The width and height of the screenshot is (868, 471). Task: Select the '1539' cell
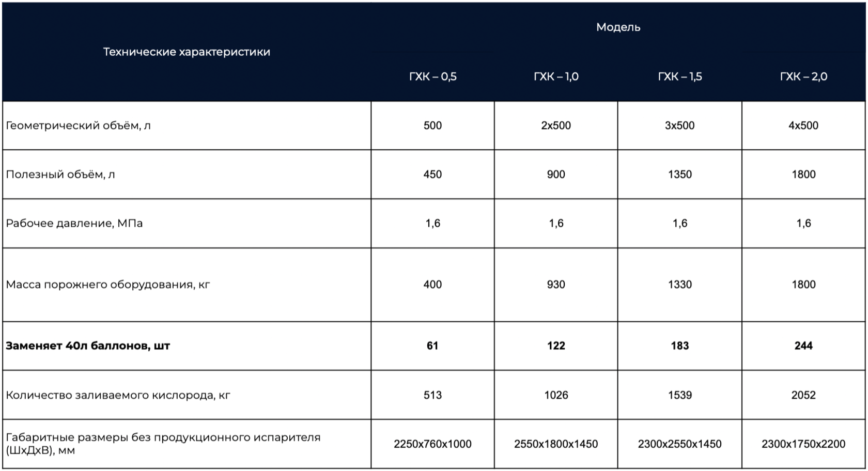(680, 396)
